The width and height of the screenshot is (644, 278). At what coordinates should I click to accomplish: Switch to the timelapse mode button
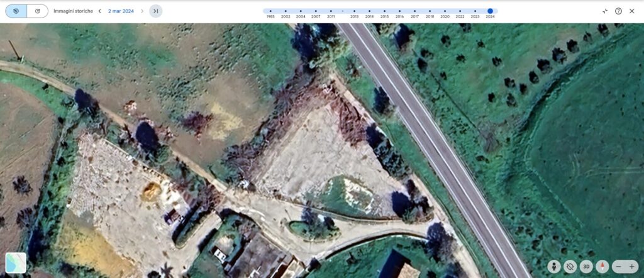point(38,11)
